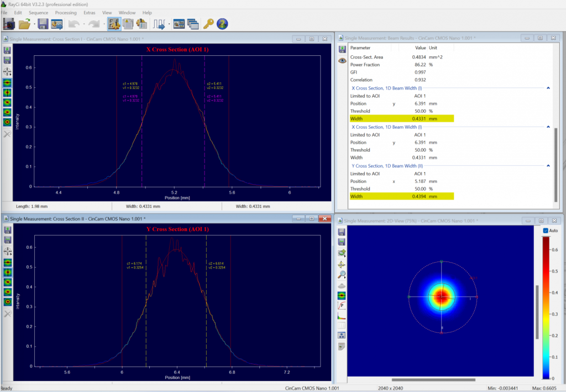
Task: Click the key icon for license options
Action: pyautogui.click(x=209, y=24)
